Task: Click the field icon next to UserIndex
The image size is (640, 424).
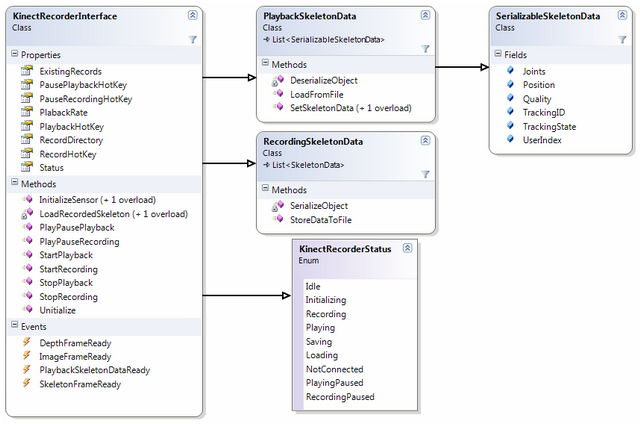Action: [511, 139]
